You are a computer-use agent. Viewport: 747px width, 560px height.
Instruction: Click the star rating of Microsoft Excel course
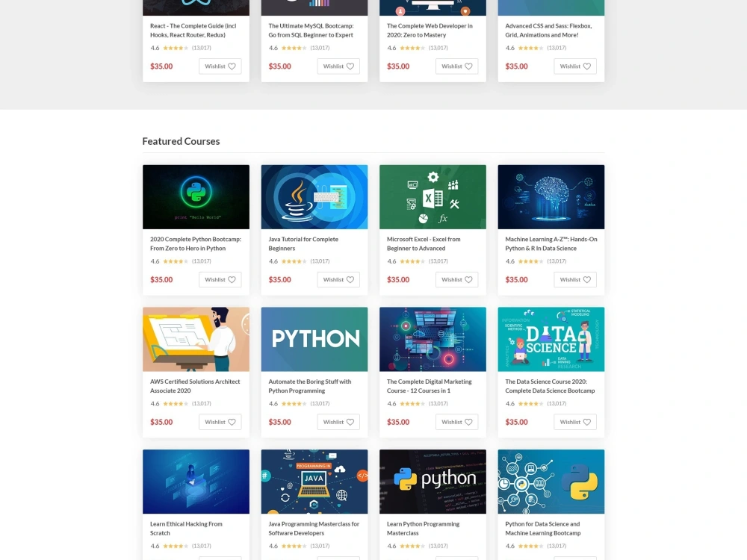point(412,261)
